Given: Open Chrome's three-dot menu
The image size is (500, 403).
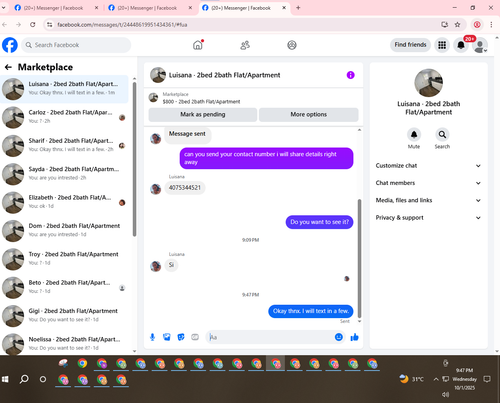Looking at the screenshot, I should [491, 25].
